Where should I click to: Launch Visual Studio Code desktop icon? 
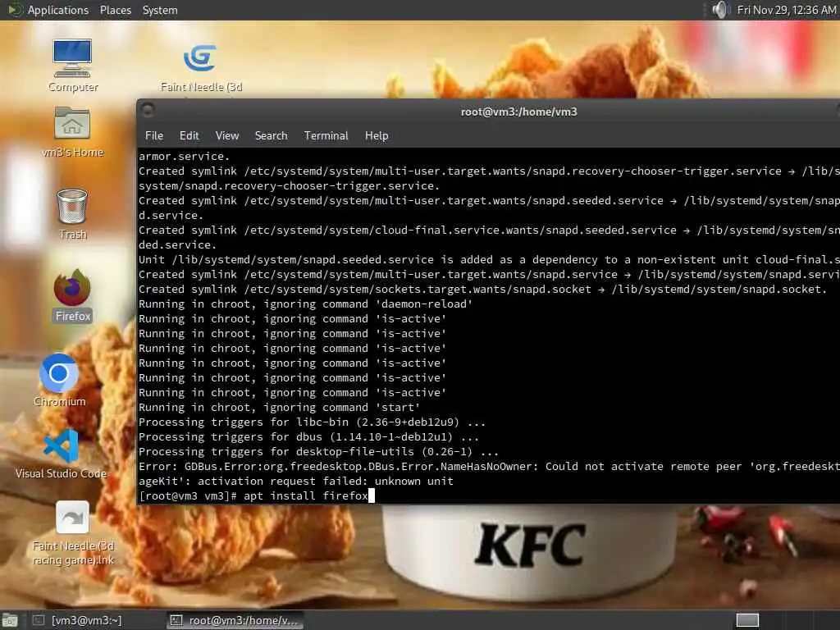(x=61, y=453)
